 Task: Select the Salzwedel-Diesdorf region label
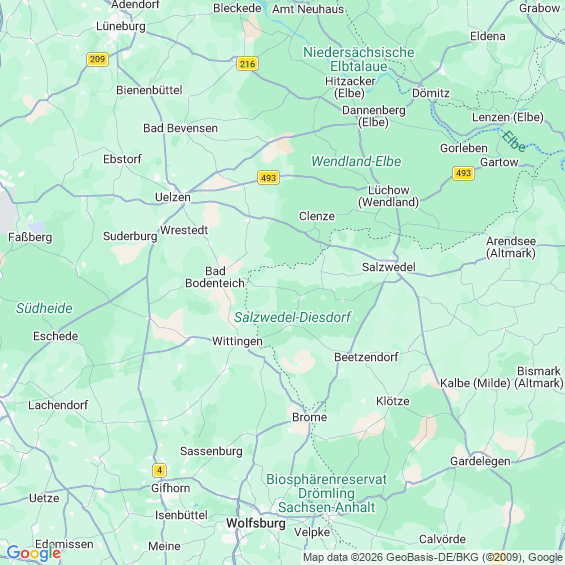[292, 317]
